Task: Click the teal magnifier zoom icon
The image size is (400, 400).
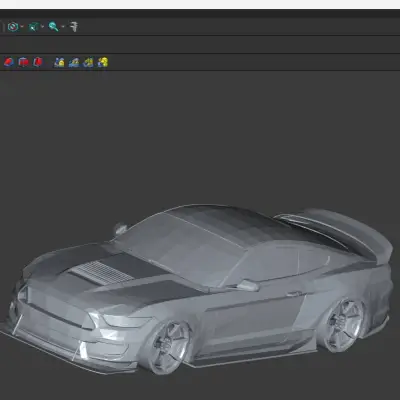Action: coord(53,27)
